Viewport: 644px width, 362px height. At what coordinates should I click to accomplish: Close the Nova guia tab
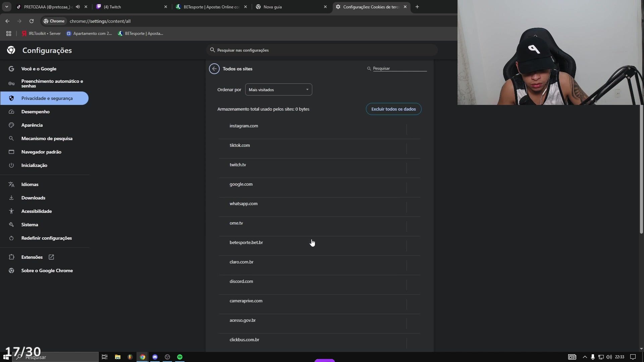point(325,7)
